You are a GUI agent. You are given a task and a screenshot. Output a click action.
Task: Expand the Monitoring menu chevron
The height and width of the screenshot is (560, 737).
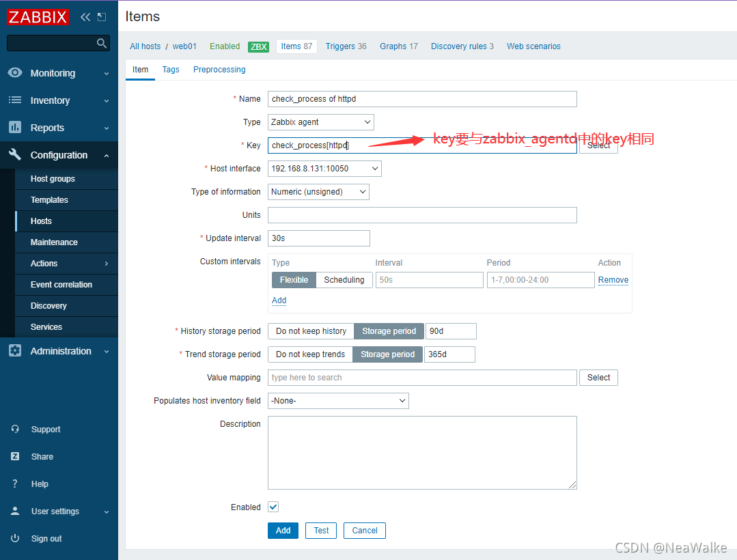tap(107, 74)
